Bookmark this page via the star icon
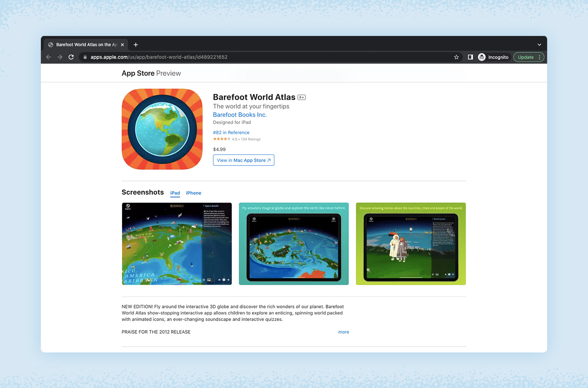 tap(456, 57)
